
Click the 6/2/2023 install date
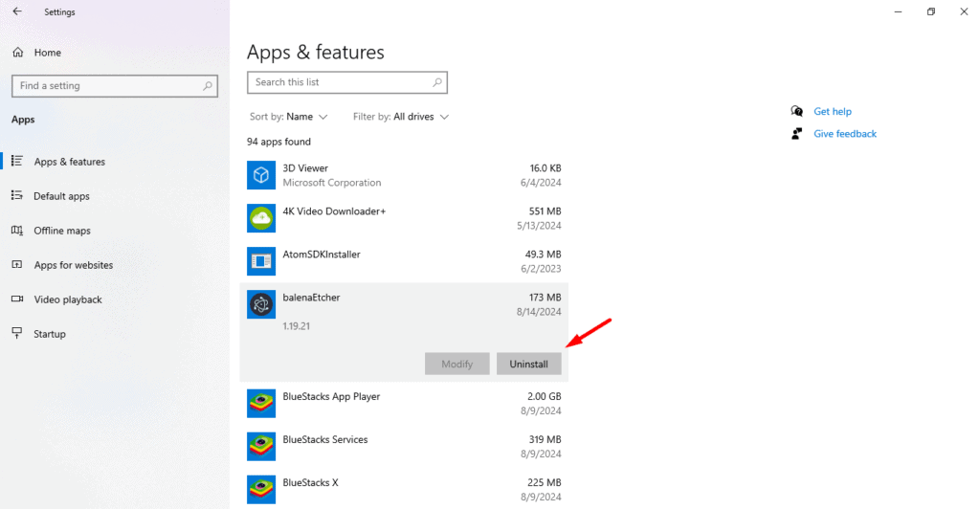coord(542,269)
